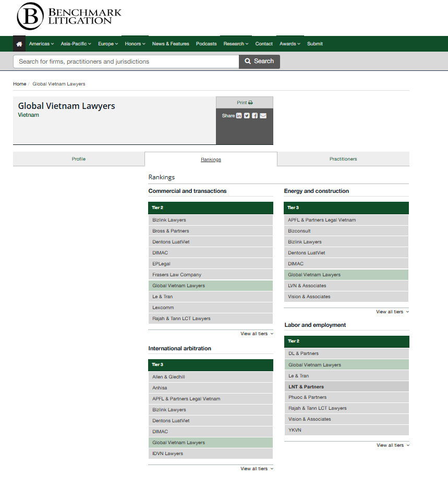Open News & Features menu item
This screenshot has height=477, width=448.
pyautogui.click(x=171, y=44)
